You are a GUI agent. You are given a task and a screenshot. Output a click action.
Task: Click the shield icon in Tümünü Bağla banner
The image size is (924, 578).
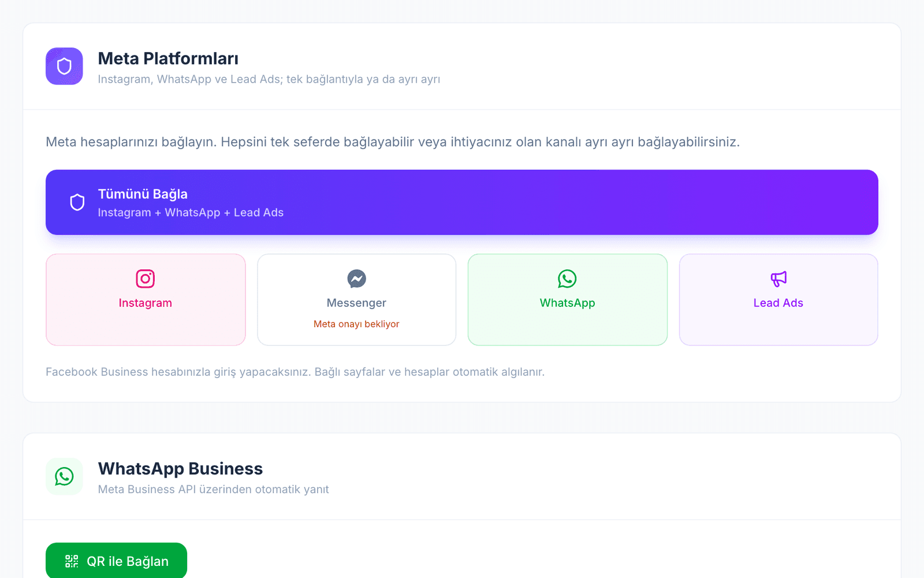[x=77, y=202]
